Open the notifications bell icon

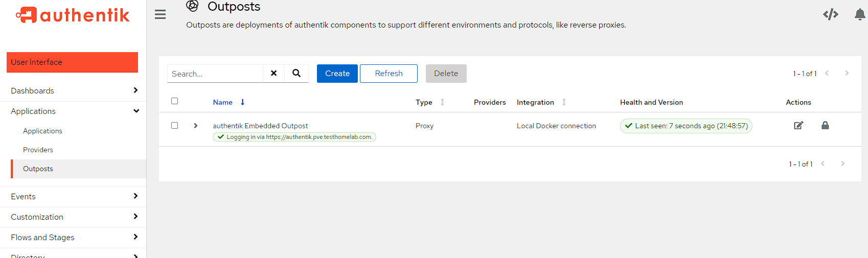(x=860, y=14)
